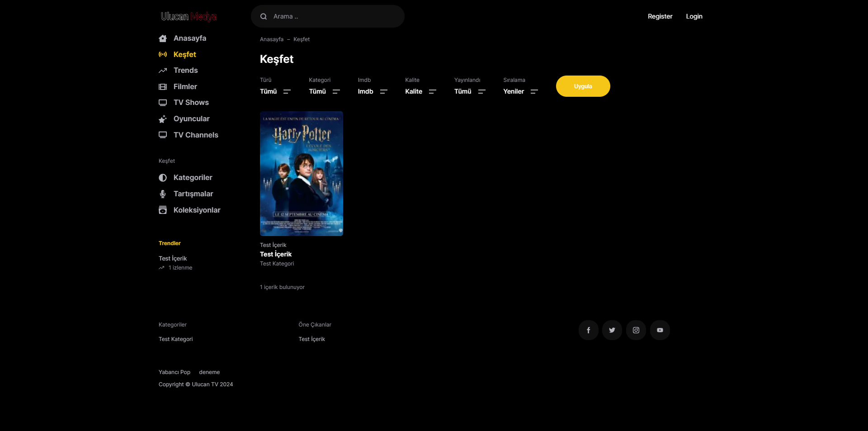
Task: Click the Keşfet broadcast icon
Action: coord(163,54)
